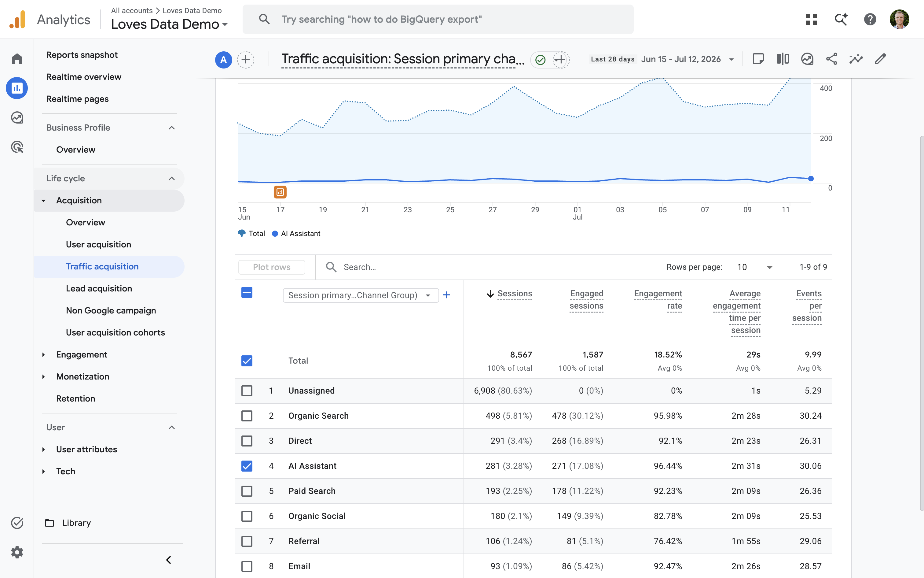924x578 pixels.
Task: Check the Direct row checkbox
Action: tap(247, 441)
